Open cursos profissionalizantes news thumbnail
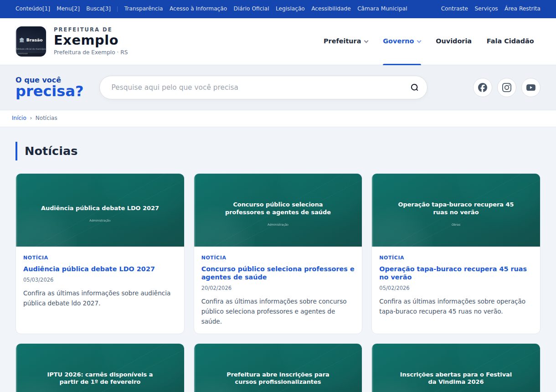The height and width of the screenshot is (392, 556). 278,368
